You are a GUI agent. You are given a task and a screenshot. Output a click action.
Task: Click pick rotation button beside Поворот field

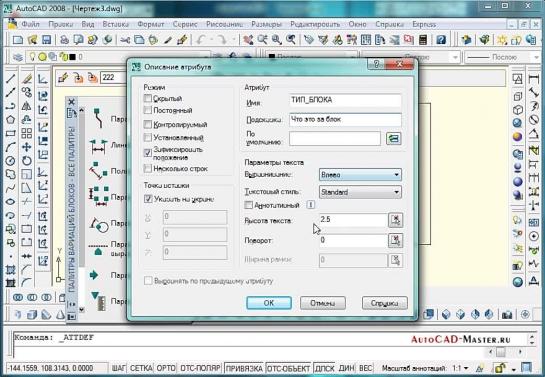[x=396, y=240]
